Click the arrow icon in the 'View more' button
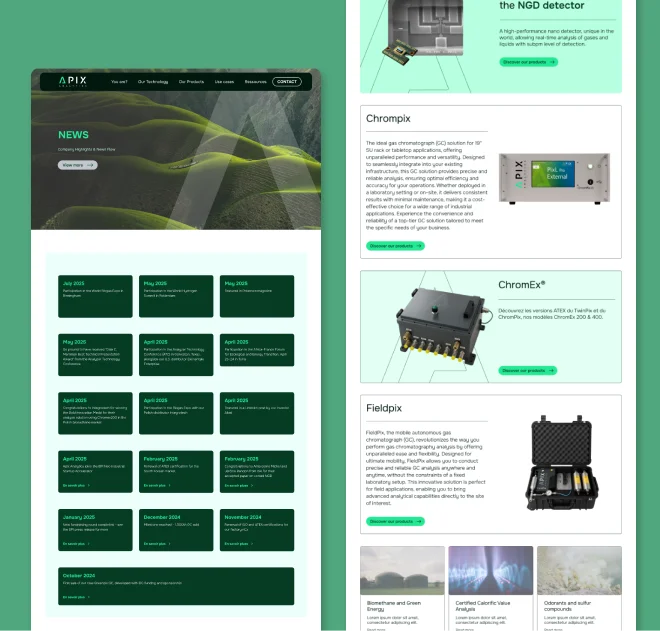 [x=90, y=165]
